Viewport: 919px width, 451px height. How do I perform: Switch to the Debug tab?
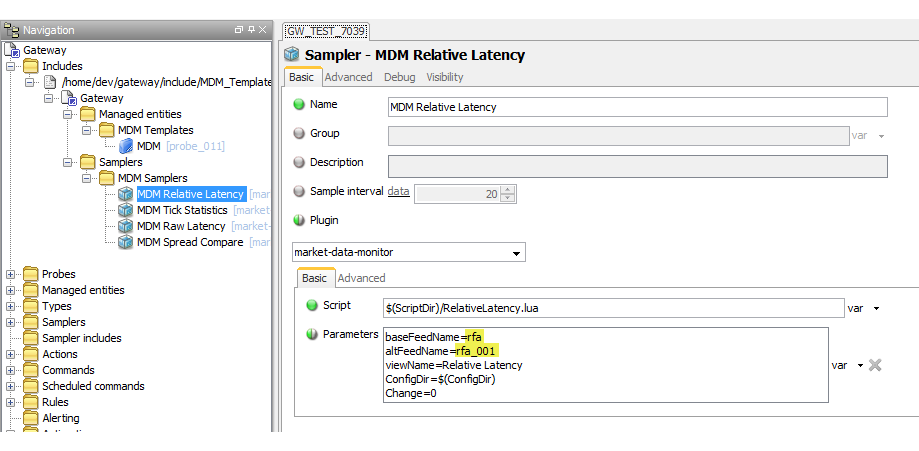pos(399,77)
